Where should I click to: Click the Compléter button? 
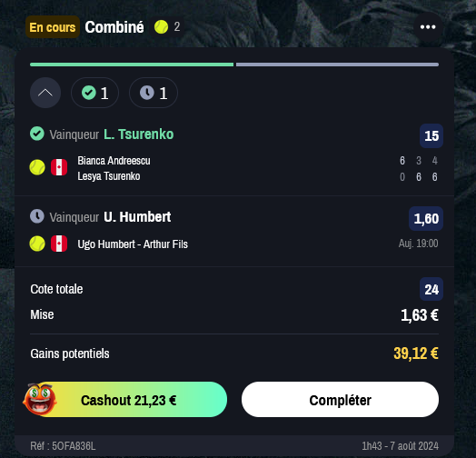[x=340, y=400]
